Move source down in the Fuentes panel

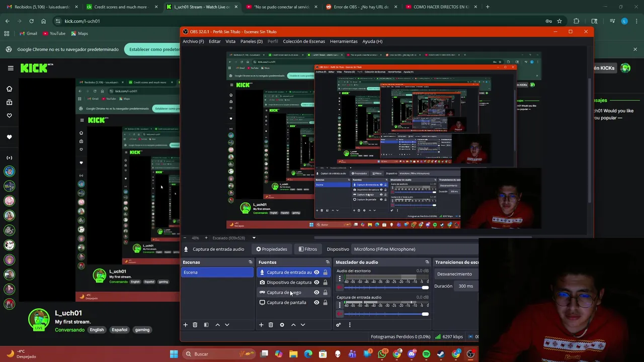click(x=303, y=325)
